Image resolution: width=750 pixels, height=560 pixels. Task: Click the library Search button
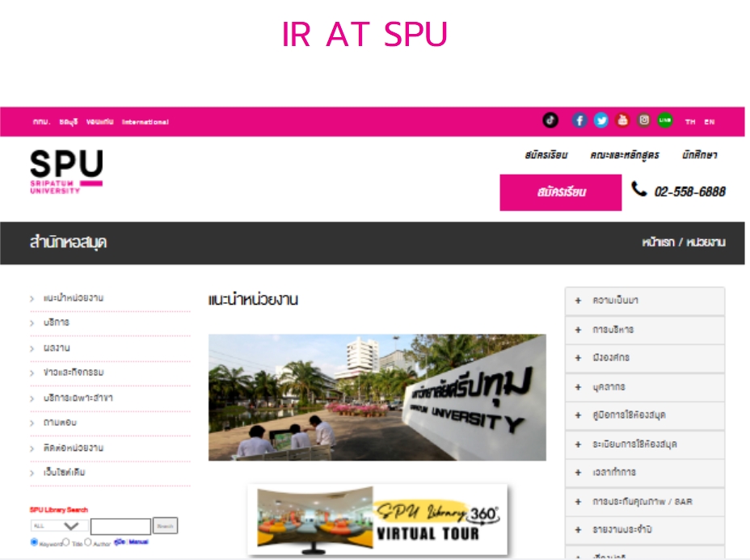[165, 525]
